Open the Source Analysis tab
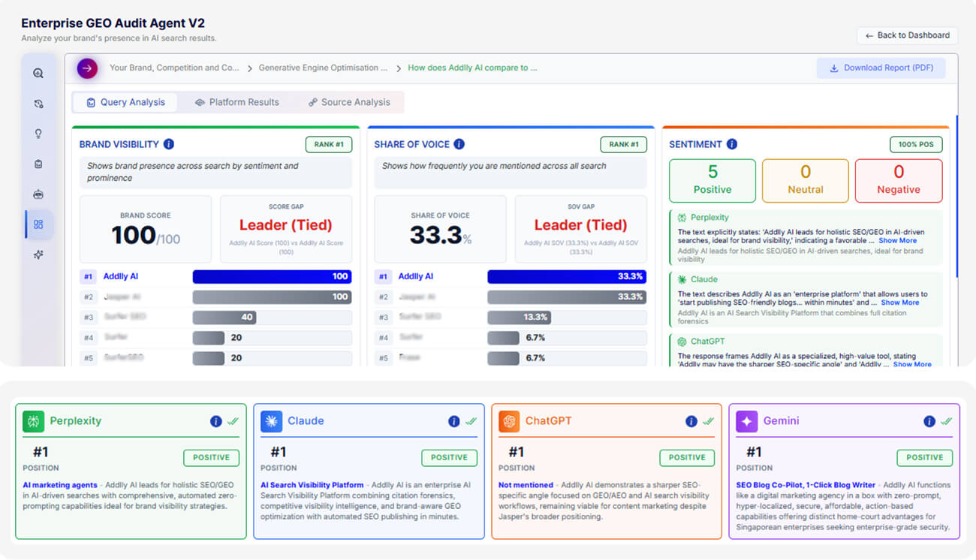This screenshot has width=976, height=560. 348,102
